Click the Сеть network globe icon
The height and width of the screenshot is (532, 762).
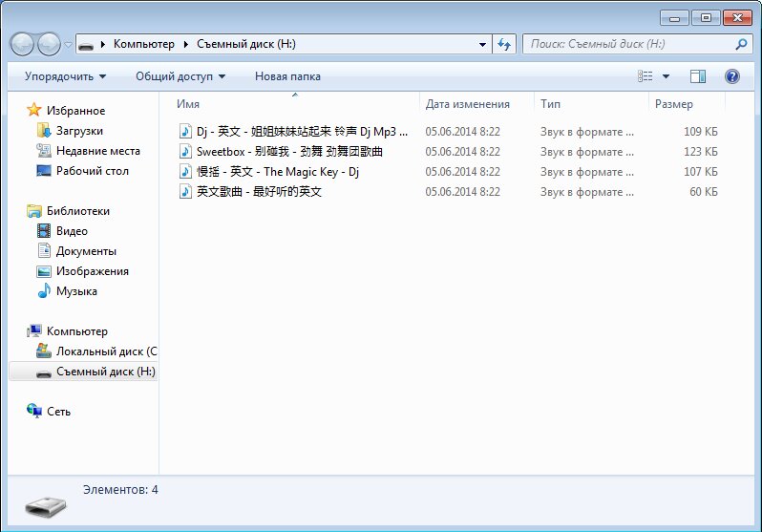34,411
